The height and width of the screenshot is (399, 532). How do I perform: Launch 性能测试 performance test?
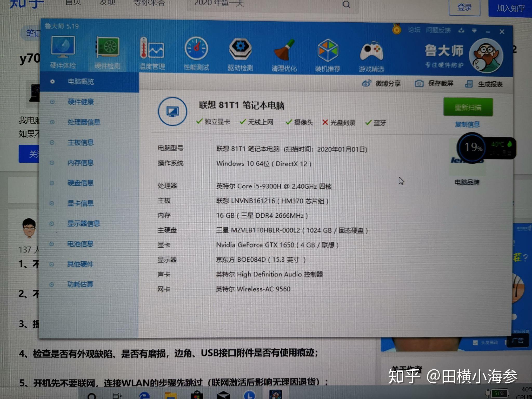point(196,54)
